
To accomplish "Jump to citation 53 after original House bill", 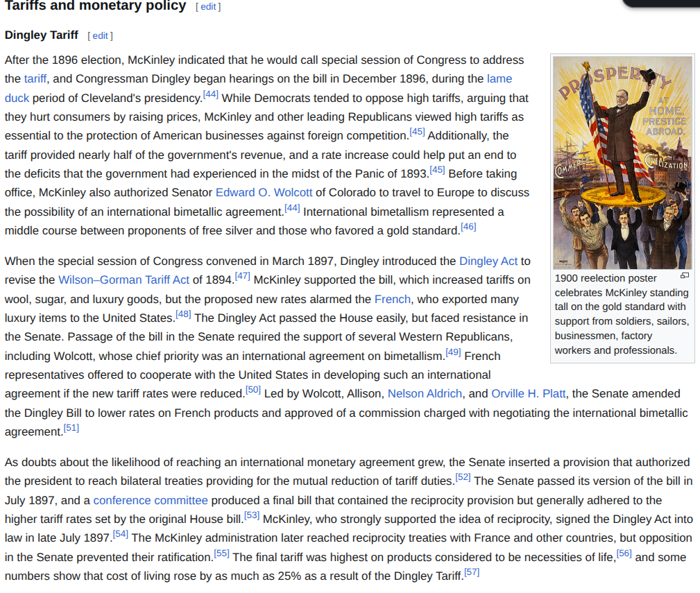I will tap(252, 516).
